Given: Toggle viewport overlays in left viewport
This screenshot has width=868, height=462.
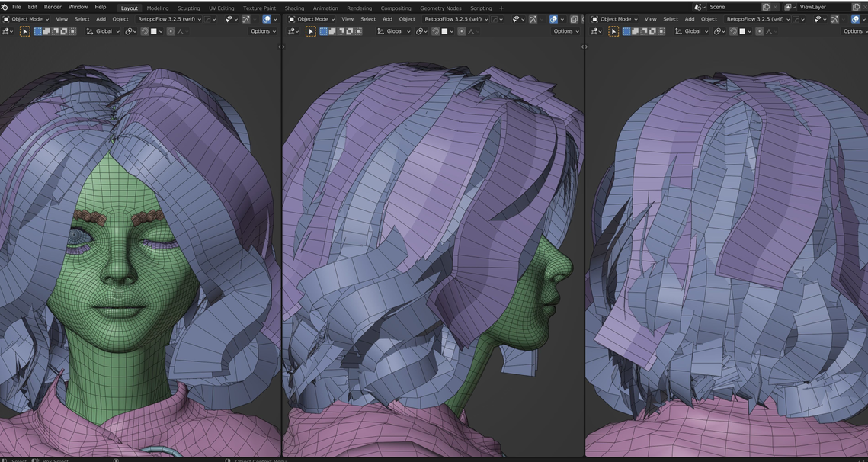Looking at the screenshot, I should (266, 19).
